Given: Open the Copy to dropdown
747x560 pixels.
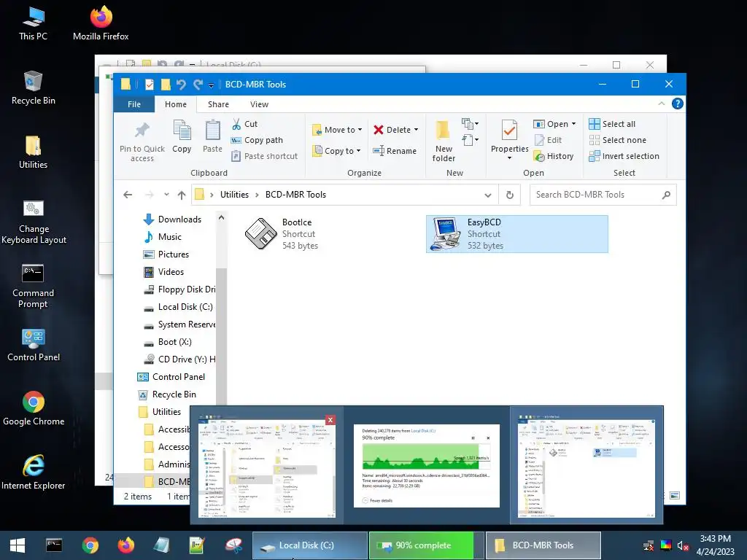Looking at the screenshot, I should click(x=336, y=151).
